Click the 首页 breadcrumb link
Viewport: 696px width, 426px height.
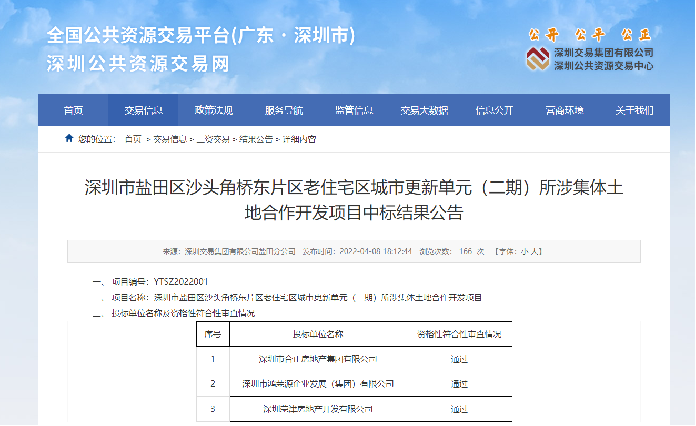pyautogui.click(x=133, y=140)
